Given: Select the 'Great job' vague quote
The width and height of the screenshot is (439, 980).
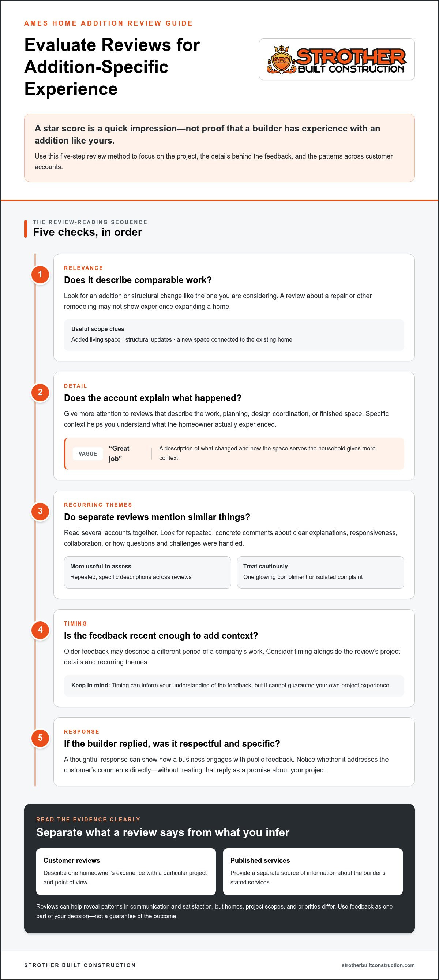Looking at the screenshot, I should click(x=119, y=453).
